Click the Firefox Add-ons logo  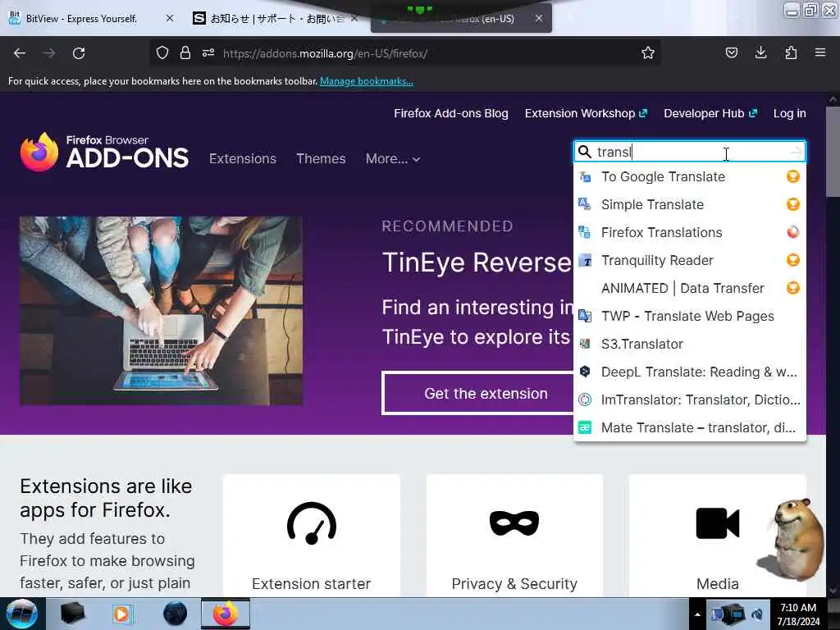click(x=104, y=152)
